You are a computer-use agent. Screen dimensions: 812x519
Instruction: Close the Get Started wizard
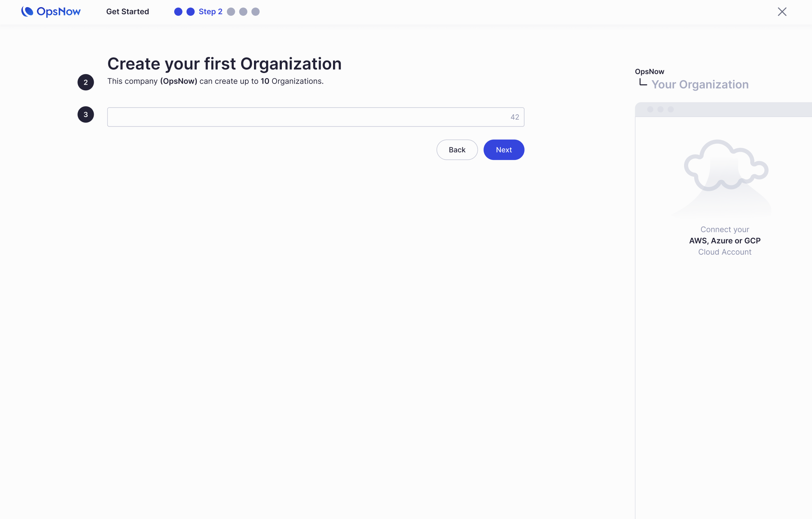tap(782, 12)
